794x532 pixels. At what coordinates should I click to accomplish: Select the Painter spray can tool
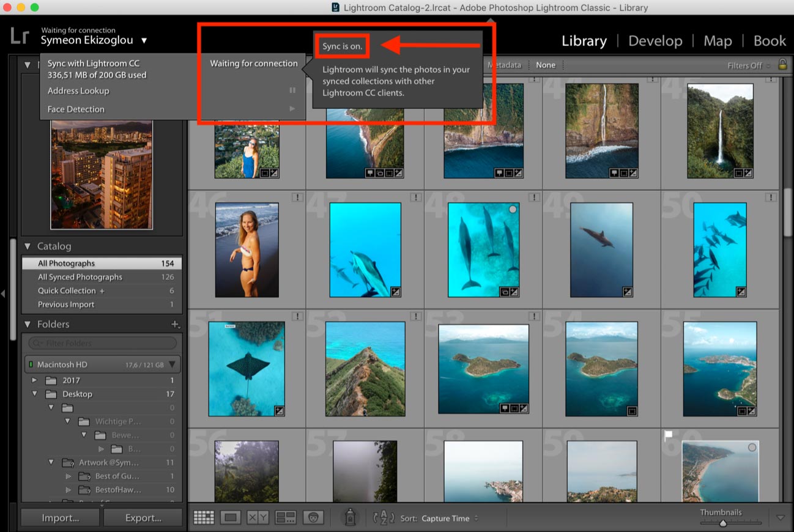pyautogui.click(x=350, y=517)
